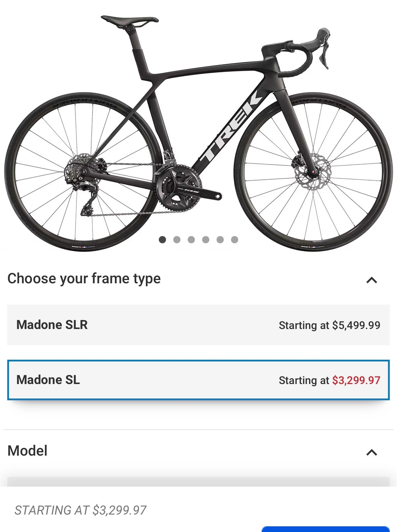
Task: Show the fourth carousel image dot
Action: pos(206,240)
